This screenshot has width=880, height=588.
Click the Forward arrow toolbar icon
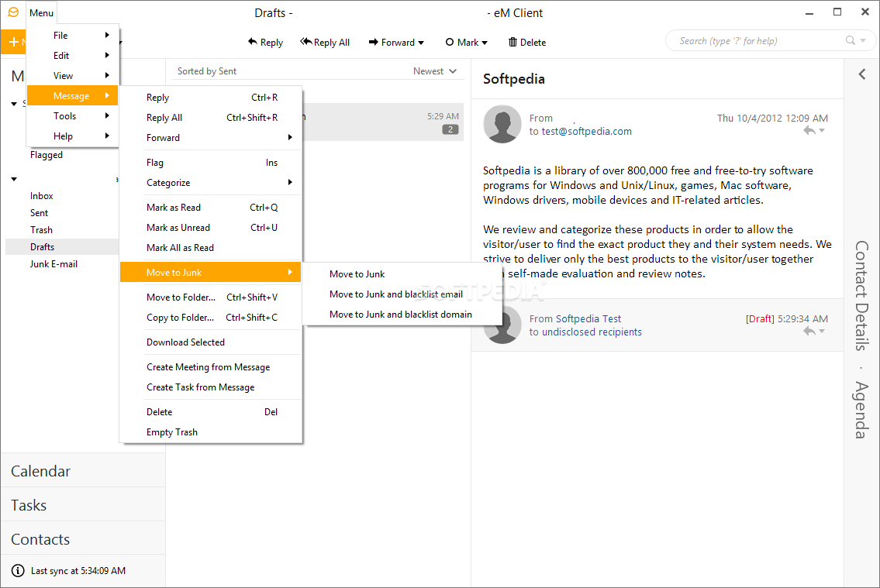pos(373,42)
